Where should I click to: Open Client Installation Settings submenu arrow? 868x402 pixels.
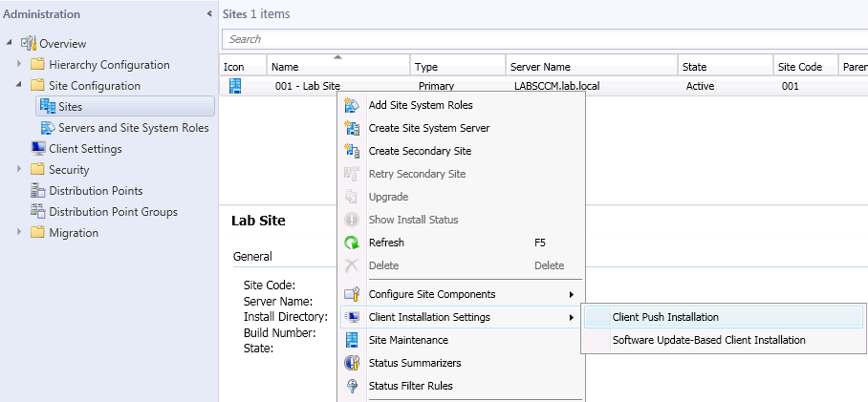point(572,317)
